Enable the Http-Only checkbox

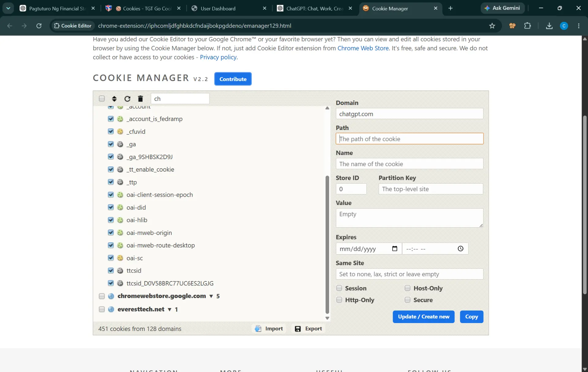[339, 300]
